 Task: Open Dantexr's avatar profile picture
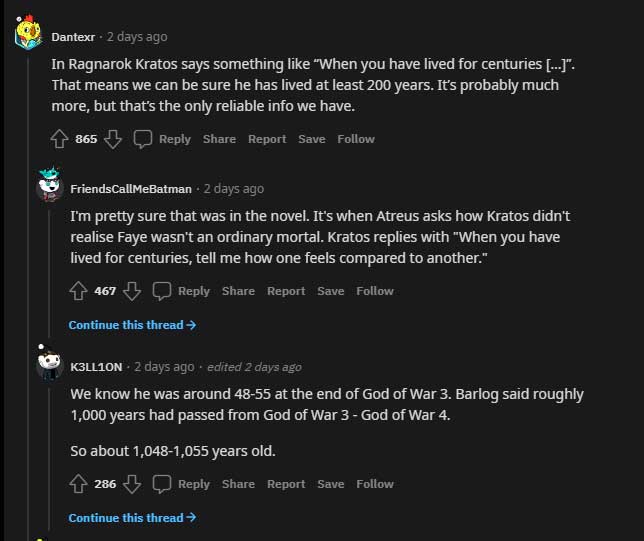[28, 32]
